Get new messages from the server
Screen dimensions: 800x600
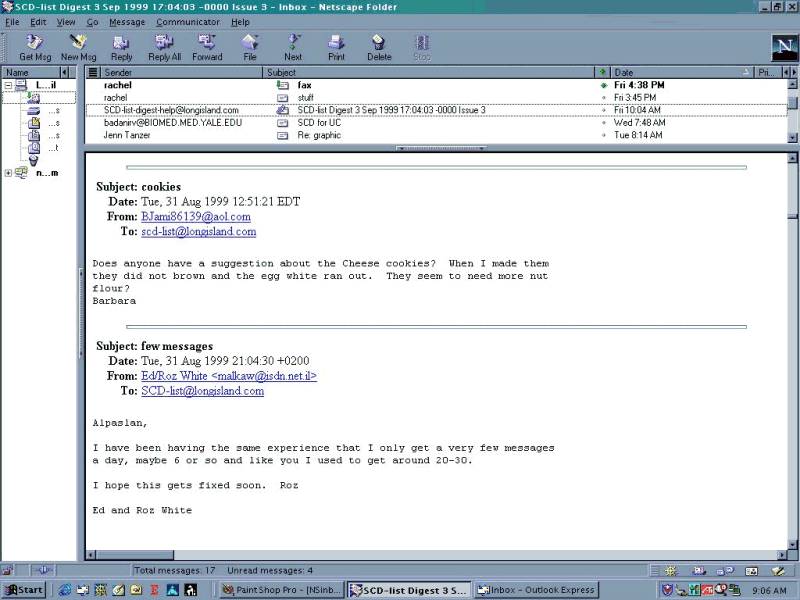pyautogui.click(x=34, y=46)
